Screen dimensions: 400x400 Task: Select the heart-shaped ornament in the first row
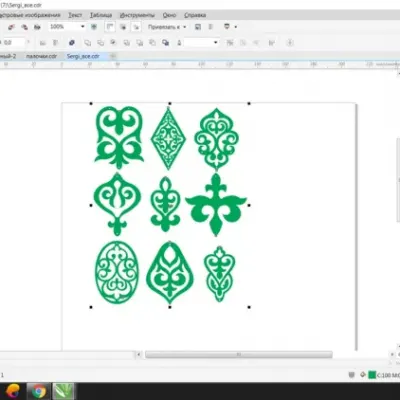click(x=119, y=137)
